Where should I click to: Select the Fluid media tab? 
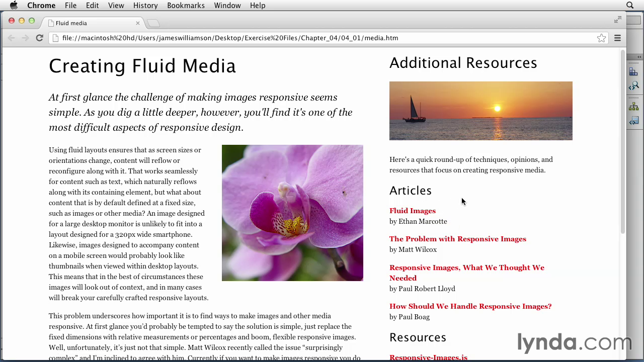[x=94, y=23]
